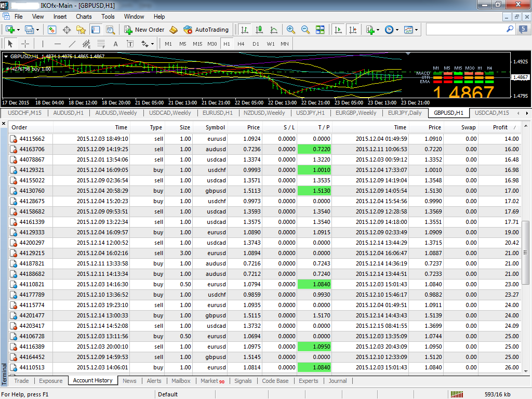Draw a horizontal line tool
The width and height of the screenshot is (532, 399).
pyautogui.click(x=57, y=44)
